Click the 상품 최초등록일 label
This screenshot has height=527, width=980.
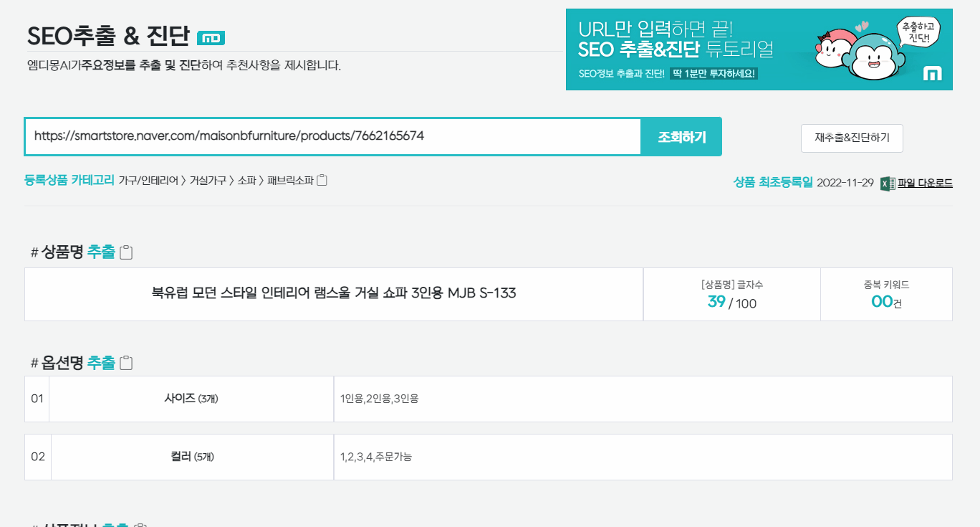[x=773, y=183]
